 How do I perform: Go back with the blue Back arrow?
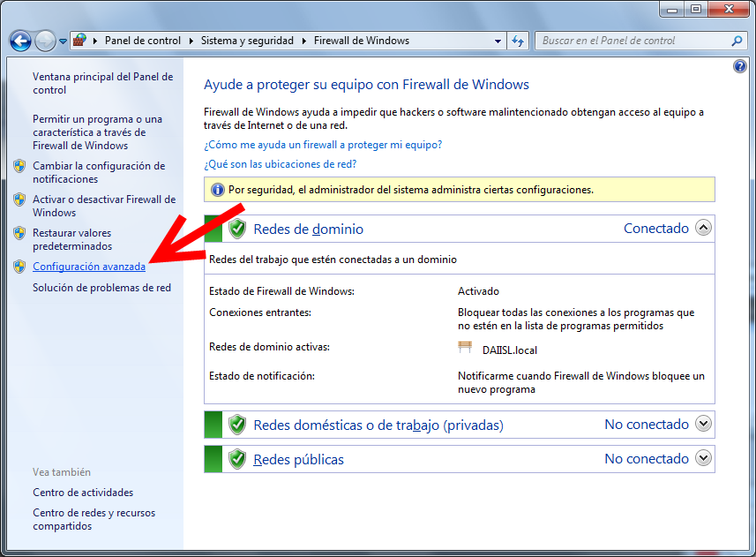point(21,41)
